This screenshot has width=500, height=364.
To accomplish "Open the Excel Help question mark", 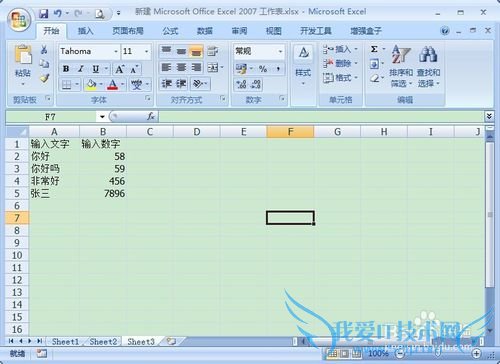I will coord(445,31).
